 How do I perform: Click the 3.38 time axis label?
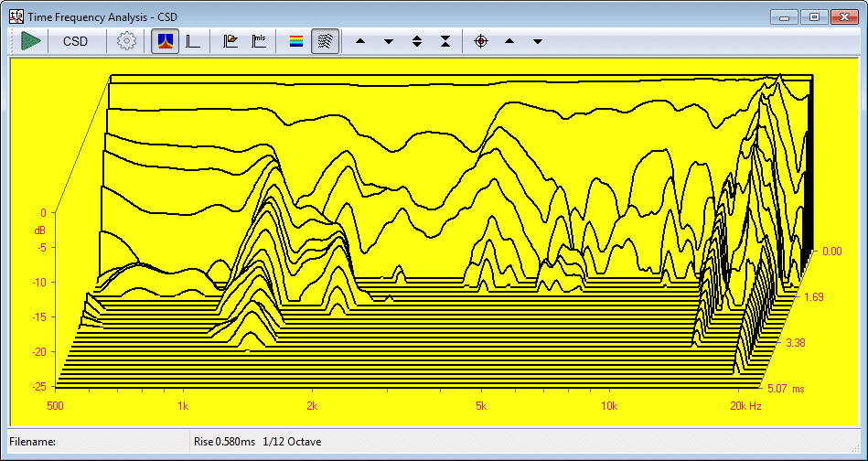796,343
